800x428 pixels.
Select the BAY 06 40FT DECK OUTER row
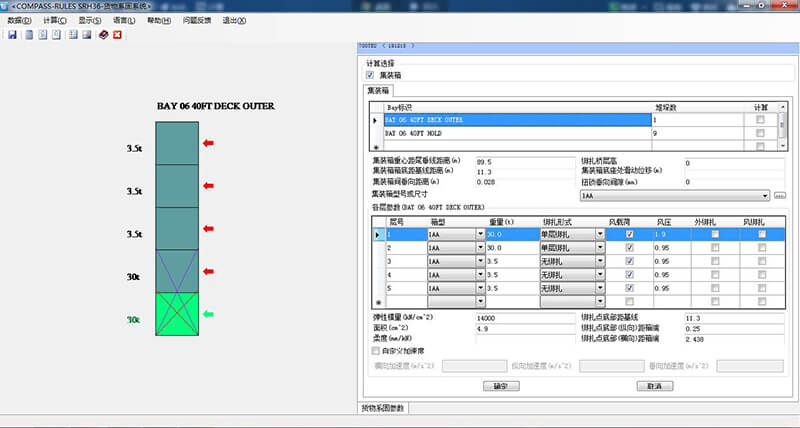pyautogui.click(x=517, y=120)
